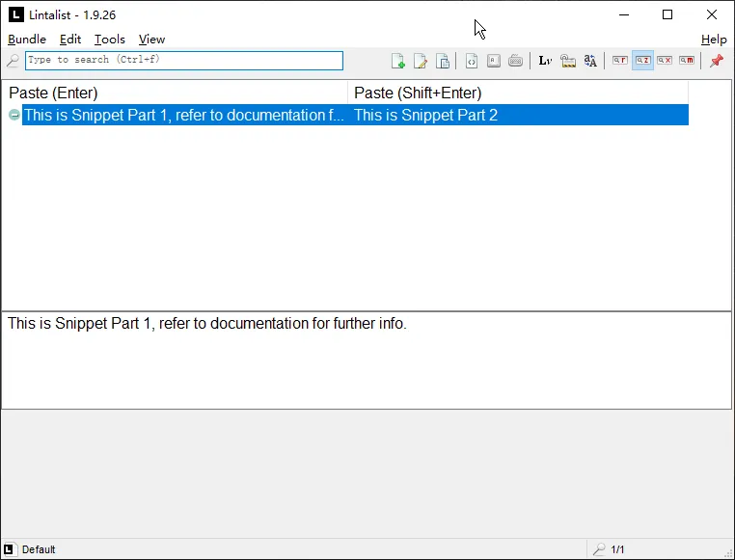735x560 pixels.
Task: Toggle the Lv search-by-letter-variations icon
Action: tap(545, 61)
